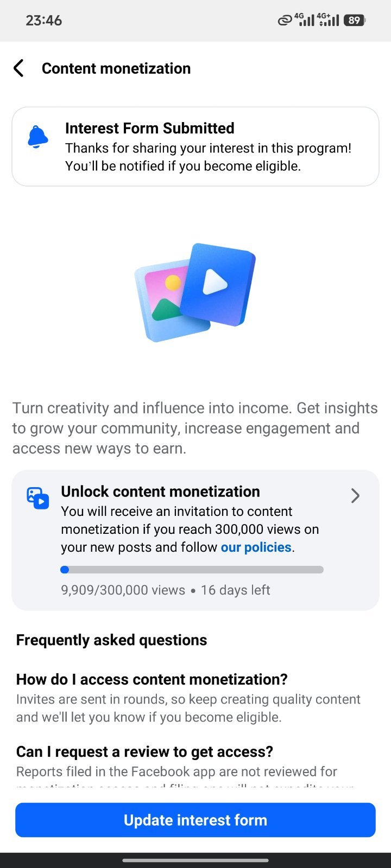Tap the Content monetization page title

(116, 68)
